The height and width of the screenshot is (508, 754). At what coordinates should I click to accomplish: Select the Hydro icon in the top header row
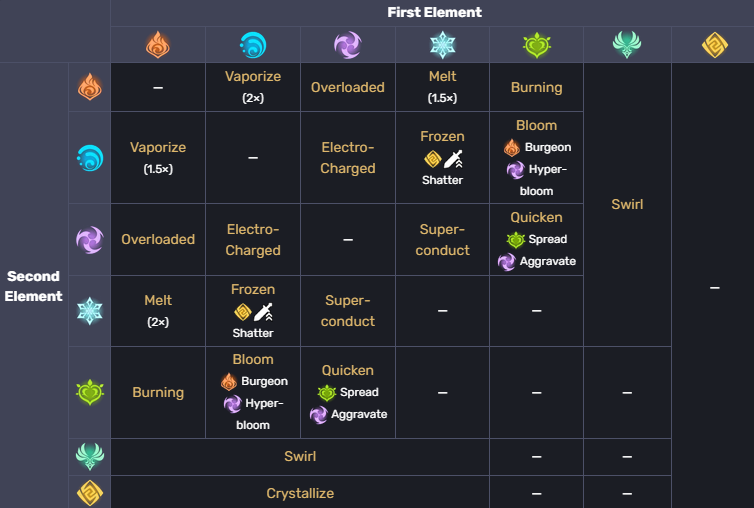pyautogui.click(x=253, y=45)
